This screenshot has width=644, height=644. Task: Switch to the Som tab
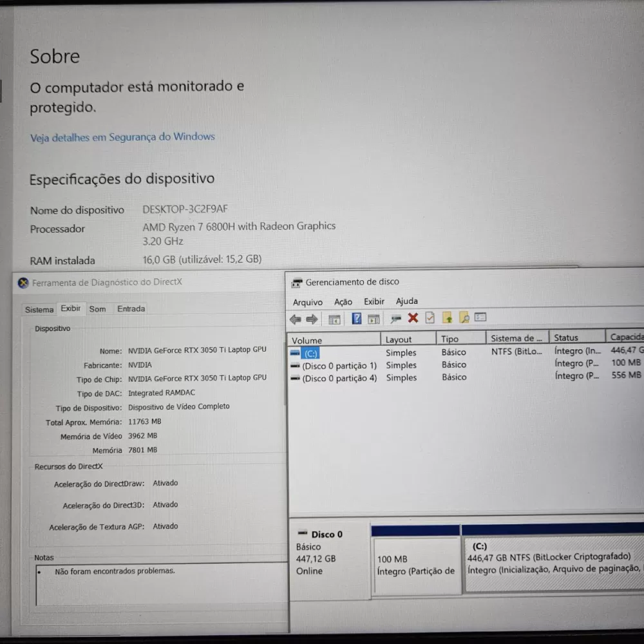point(97,309)
